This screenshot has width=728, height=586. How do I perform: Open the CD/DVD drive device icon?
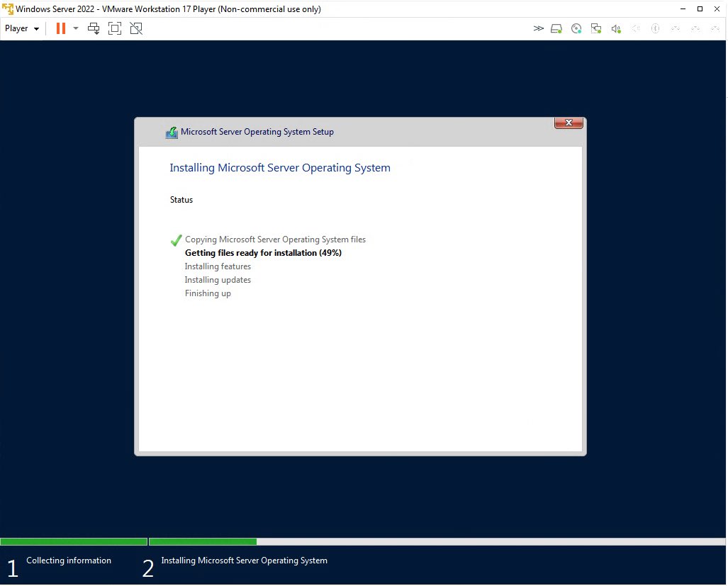pos(576,29)
